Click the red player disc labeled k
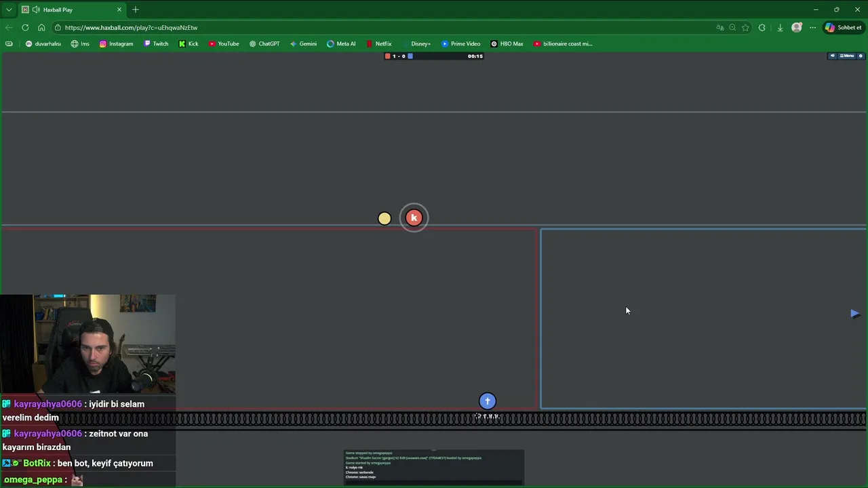This screenshot has width=868, height=488. point(414,218)
